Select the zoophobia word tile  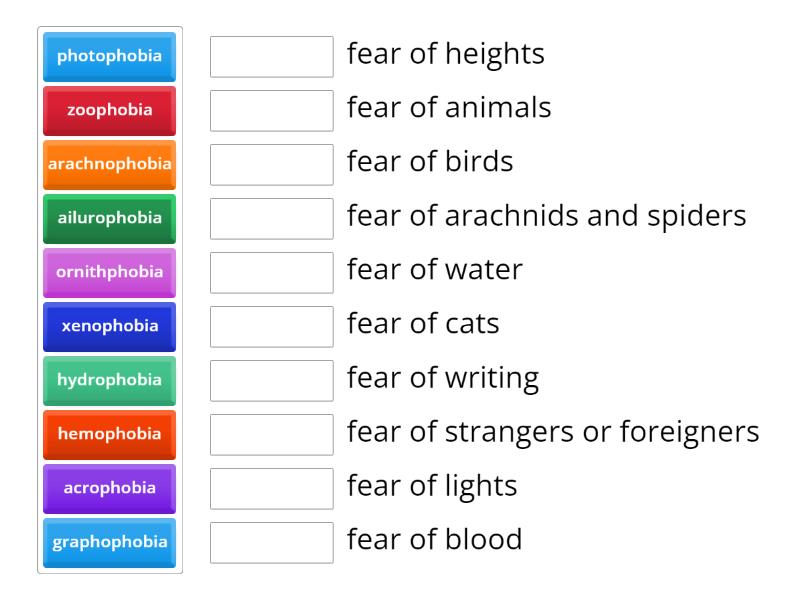(x=109, y=111)
